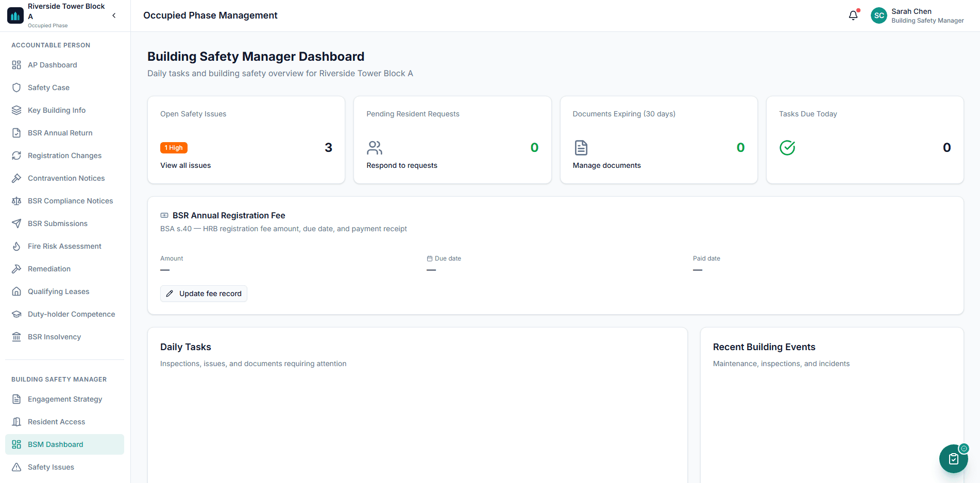
Task: Click the Key Building Info layers icon
Action: click(16, 110)
